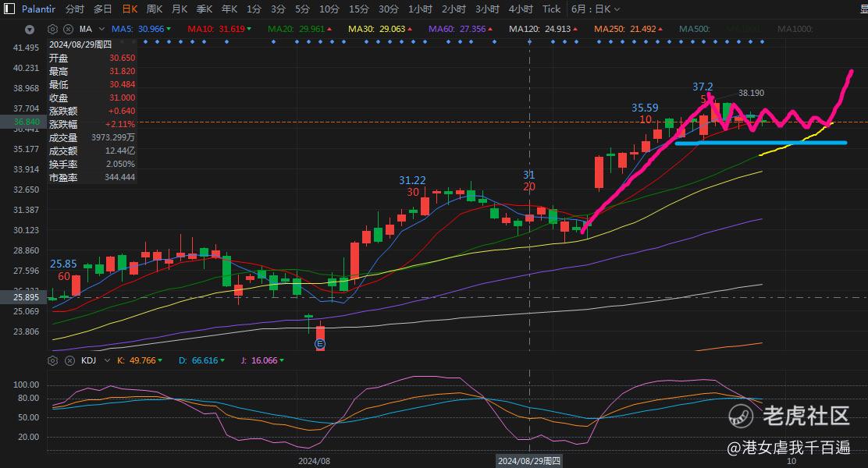Screen dimensions: 868x468
Task: Click the 成交量 volume 3973.299万
Action: pos(113,137)
